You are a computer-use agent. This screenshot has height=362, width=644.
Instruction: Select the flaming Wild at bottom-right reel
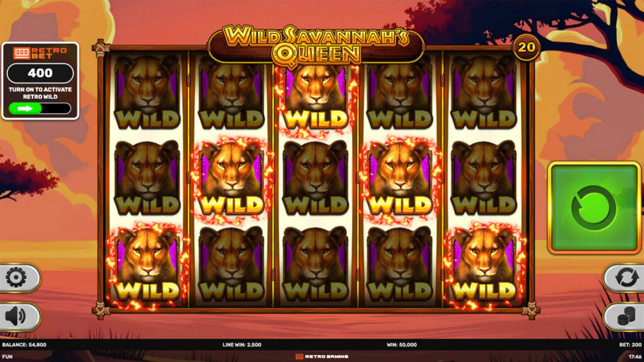coord(484,265)
